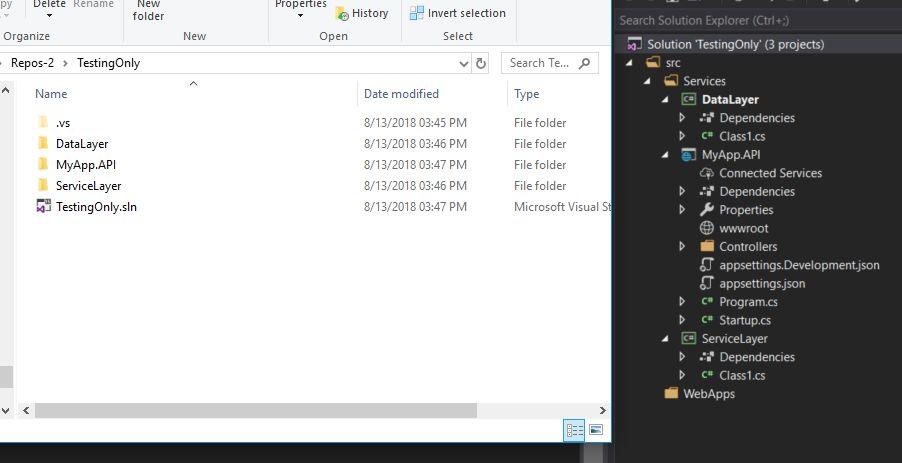Click the DataLayer C# project icon

pos(688,100)
